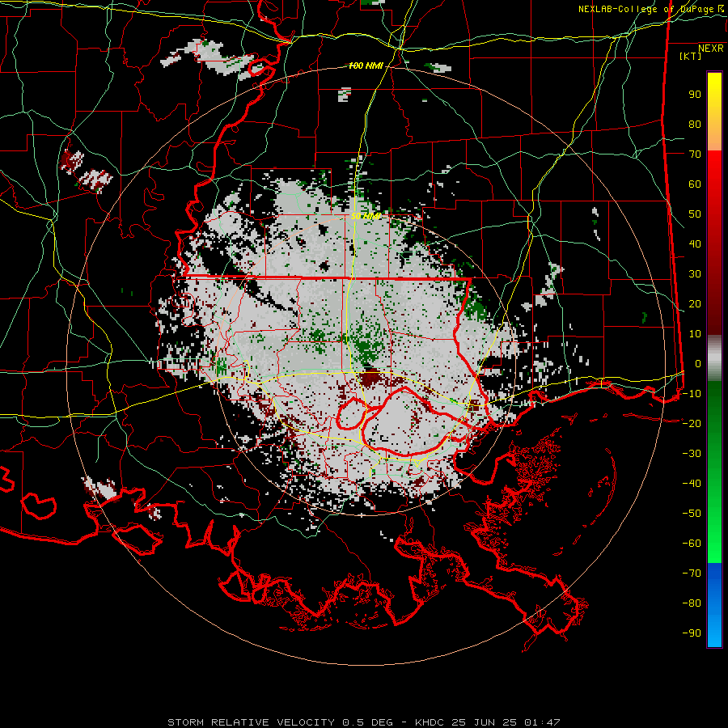
Task: Click the 30 value on the velocity scale
Action: [695, 274]
